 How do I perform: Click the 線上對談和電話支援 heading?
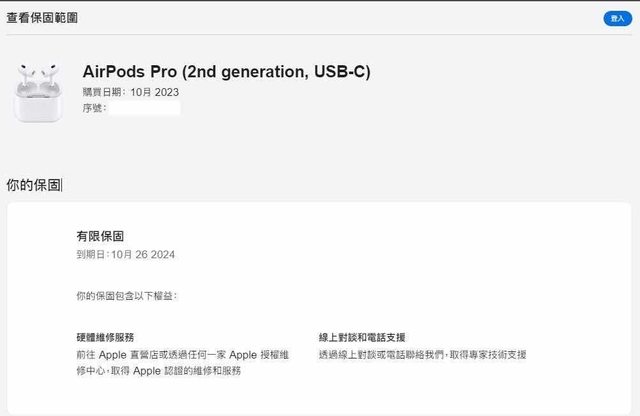pos(362,338)
